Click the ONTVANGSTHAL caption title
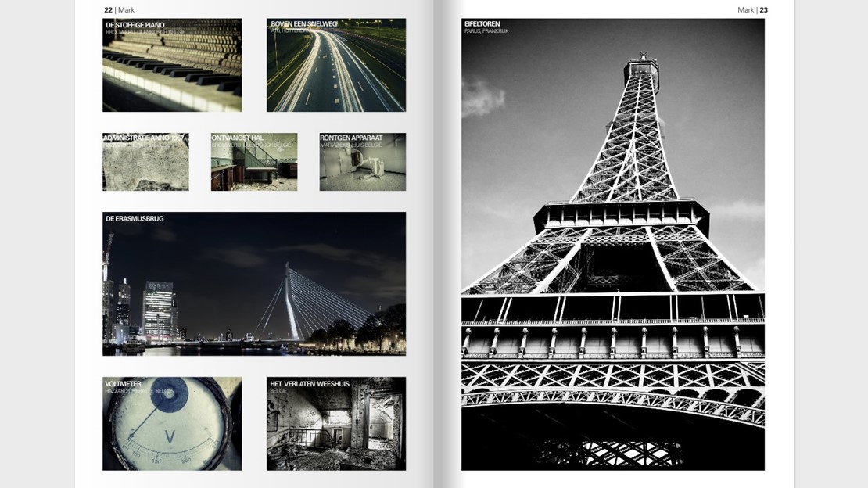The image size is (868, 488). (238, 138)
